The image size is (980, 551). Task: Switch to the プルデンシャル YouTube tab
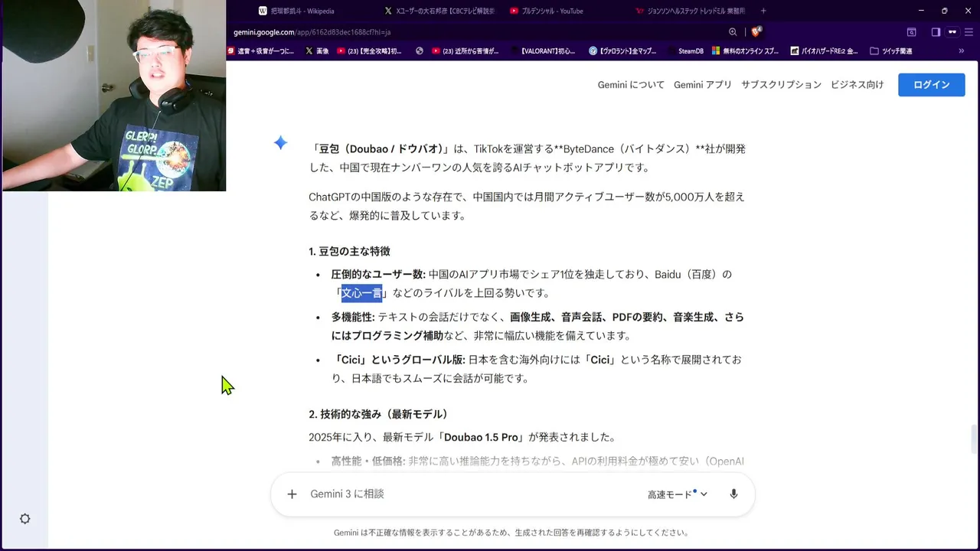tap(547, 11)
